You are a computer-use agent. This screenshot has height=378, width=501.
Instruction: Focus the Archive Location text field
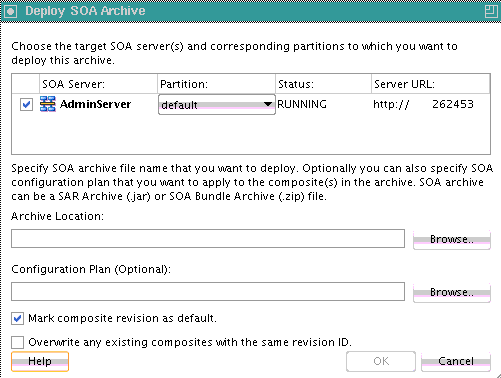tap(208, 239)
